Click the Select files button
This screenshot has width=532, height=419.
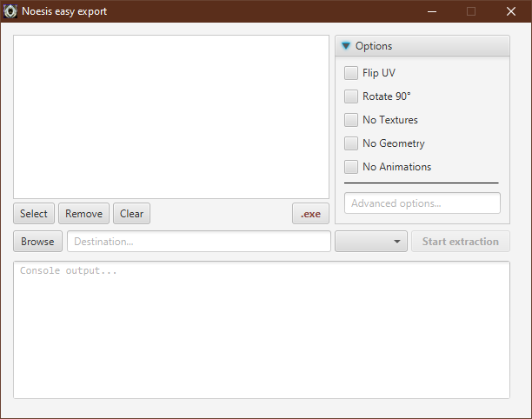tap(34, 214)
